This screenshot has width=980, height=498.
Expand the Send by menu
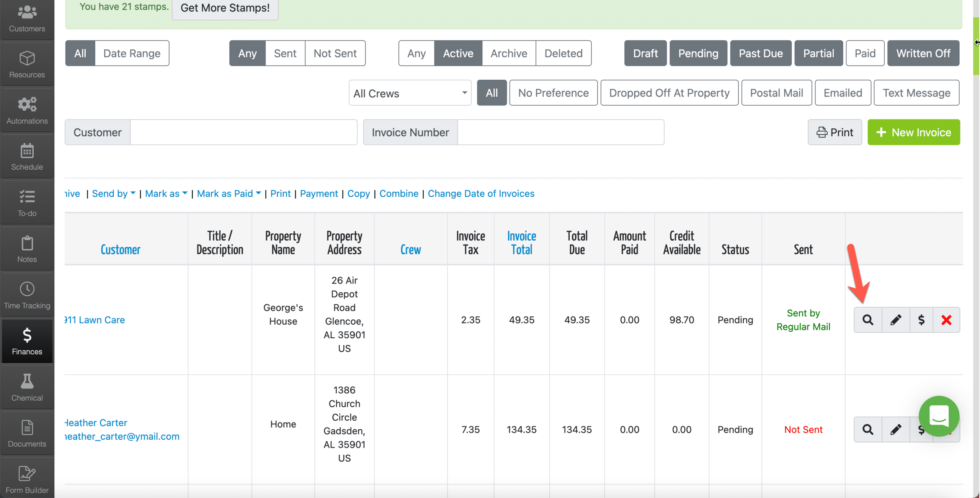114,193
